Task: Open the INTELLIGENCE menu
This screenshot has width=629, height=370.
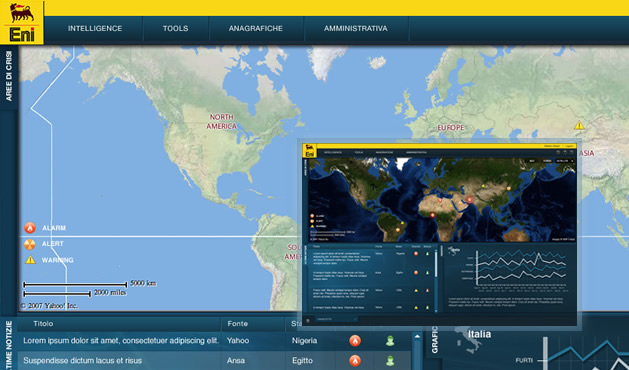Action: (95, 28)
